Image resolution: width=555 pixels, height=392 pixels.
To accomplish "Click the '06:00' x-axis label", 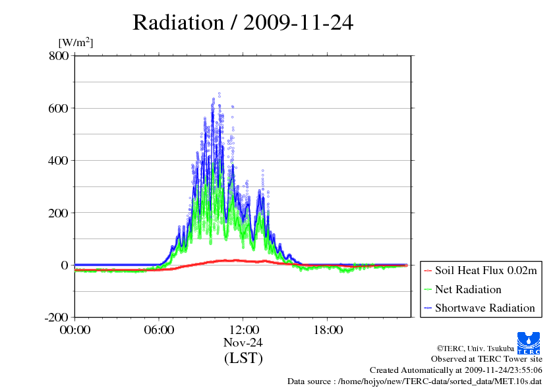I will pos(159,330).
